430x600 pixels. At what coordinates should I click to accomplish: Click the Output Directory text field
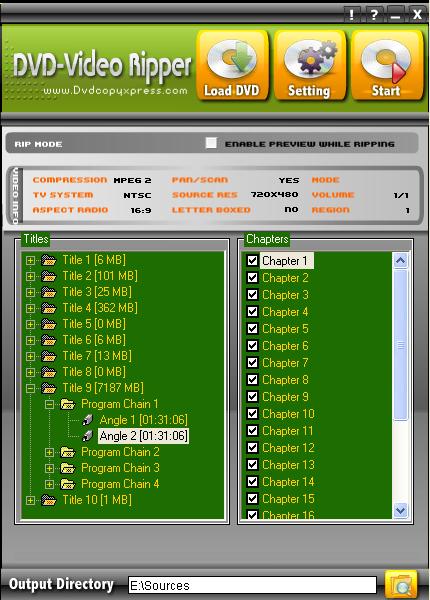coord(252,585)
